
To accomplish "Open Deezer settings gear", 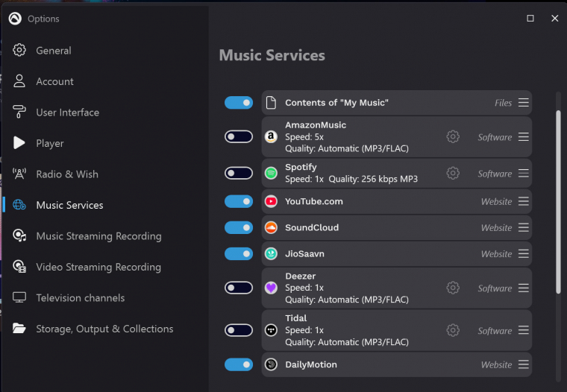I will click(453, 288).
